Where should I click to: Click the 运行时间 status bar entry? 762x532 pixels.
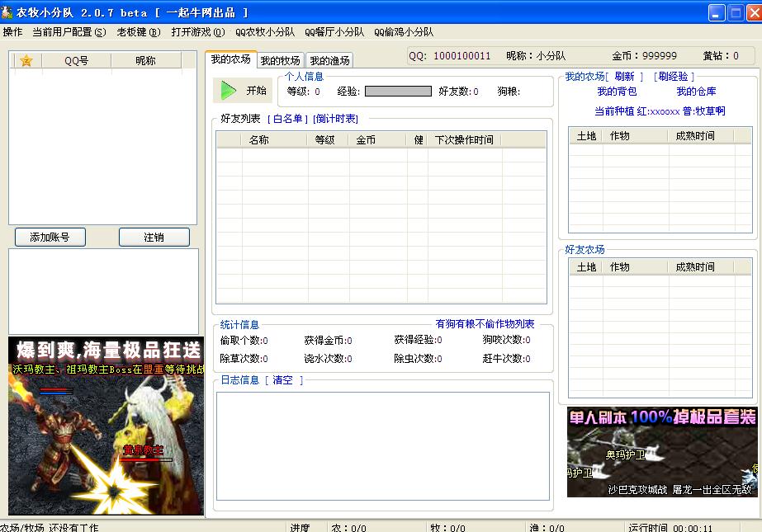670,528
